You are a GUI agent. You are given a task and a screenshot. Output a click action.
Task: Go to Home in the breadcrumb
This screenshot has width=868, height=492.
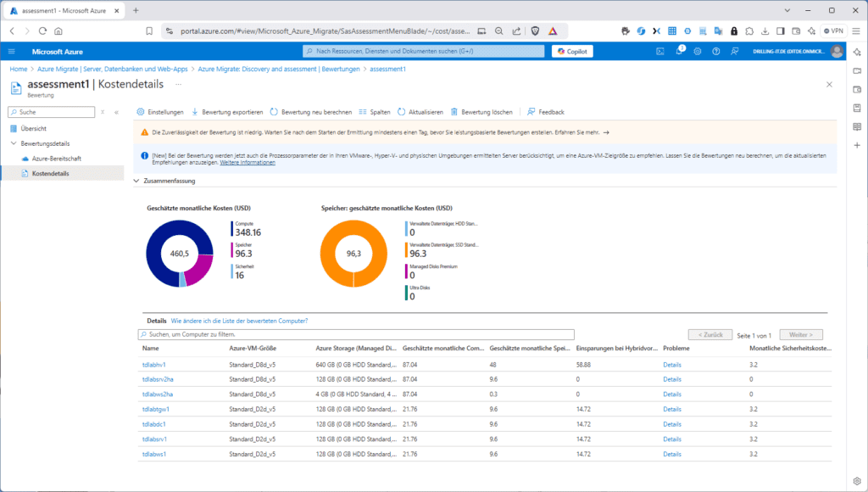[19, 70]
